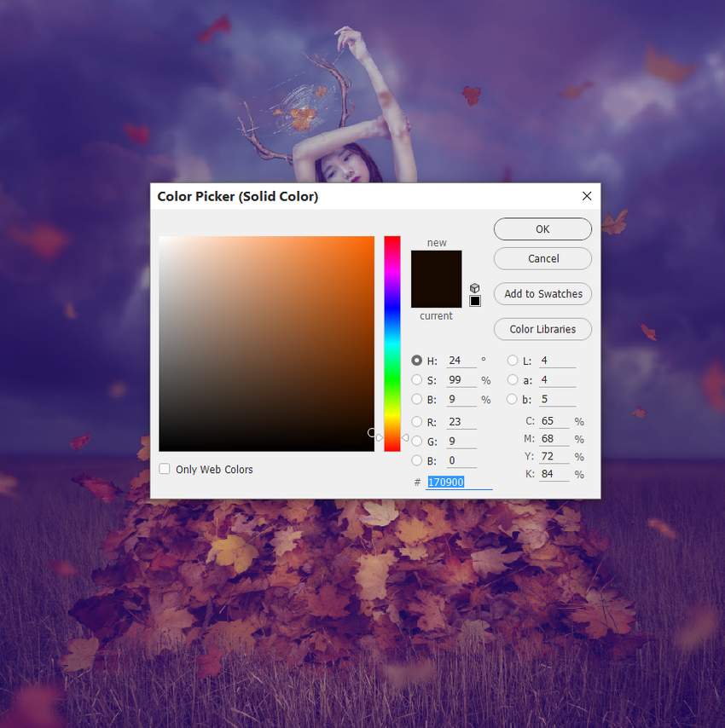Click the small web-safe color square below the cube
Image resolution: width=725 pixels, height=728 pixels.
[x=475, y=301]
